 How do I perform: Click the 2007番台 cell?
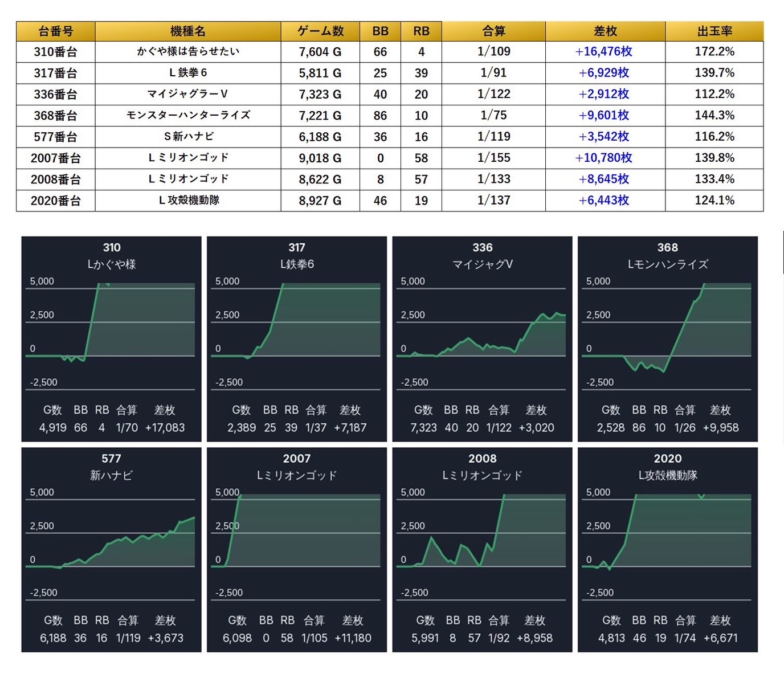56,158
